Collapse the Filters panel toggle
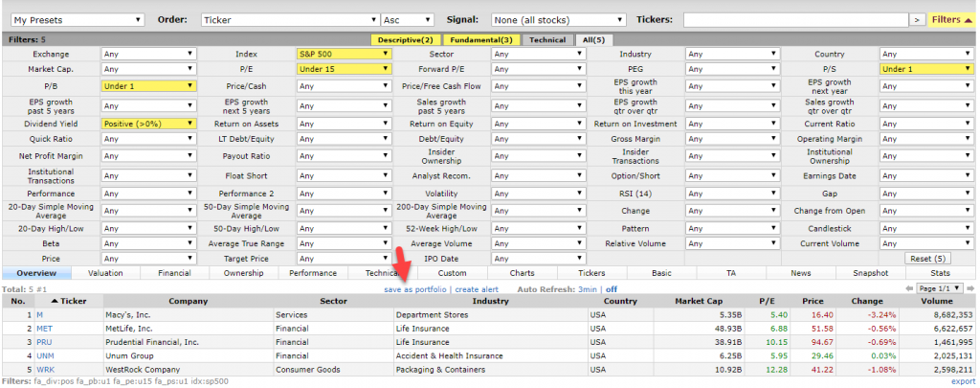The image size is (980, 388). point(952,20)
